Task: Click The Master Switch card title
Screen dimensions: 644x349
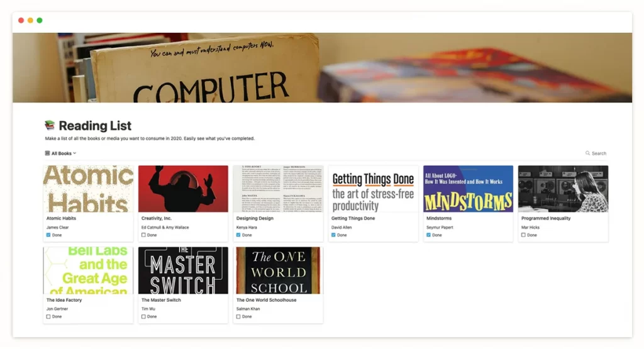Action: (x=161, y=300)
